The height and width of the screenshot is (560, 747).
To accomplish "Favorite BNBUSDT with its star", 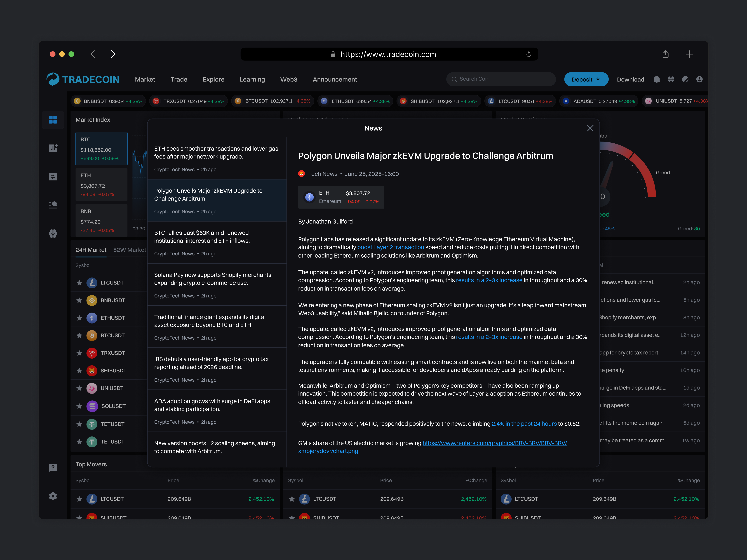I will pos(79,300).
